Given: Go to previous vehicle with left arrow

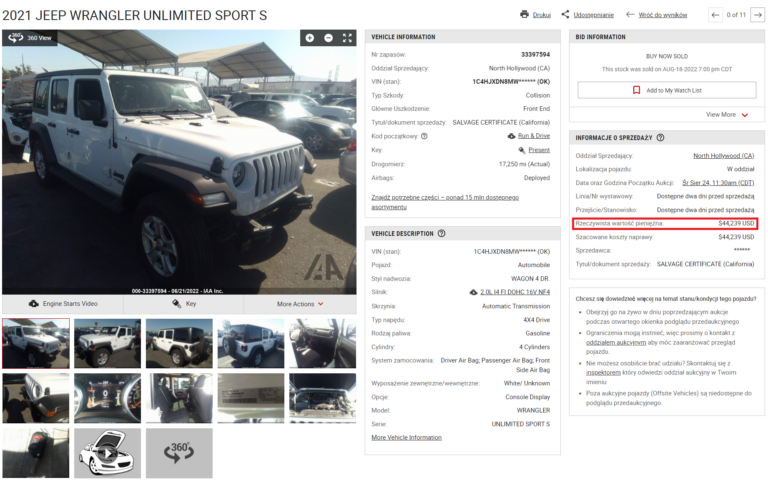Looking at the screenshot, I should 715,15.
